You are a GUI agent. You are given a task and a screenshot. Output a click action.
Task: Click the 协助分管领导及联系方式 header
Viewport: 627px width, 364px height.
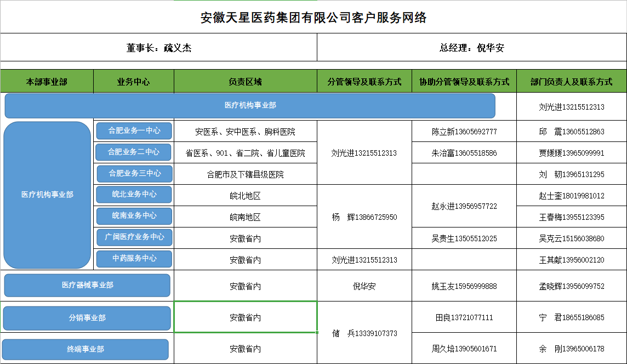pos(464,82)
